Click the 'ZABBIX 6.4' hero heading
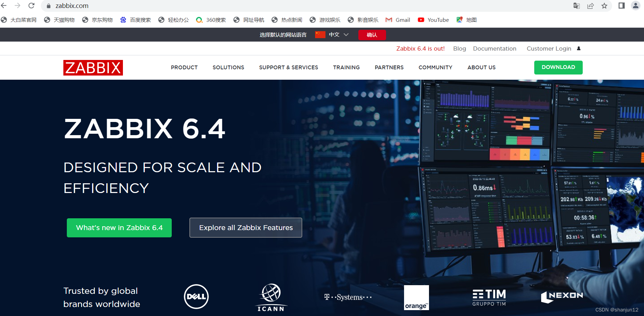Screen dimensions: 644x316 point(145,129)
